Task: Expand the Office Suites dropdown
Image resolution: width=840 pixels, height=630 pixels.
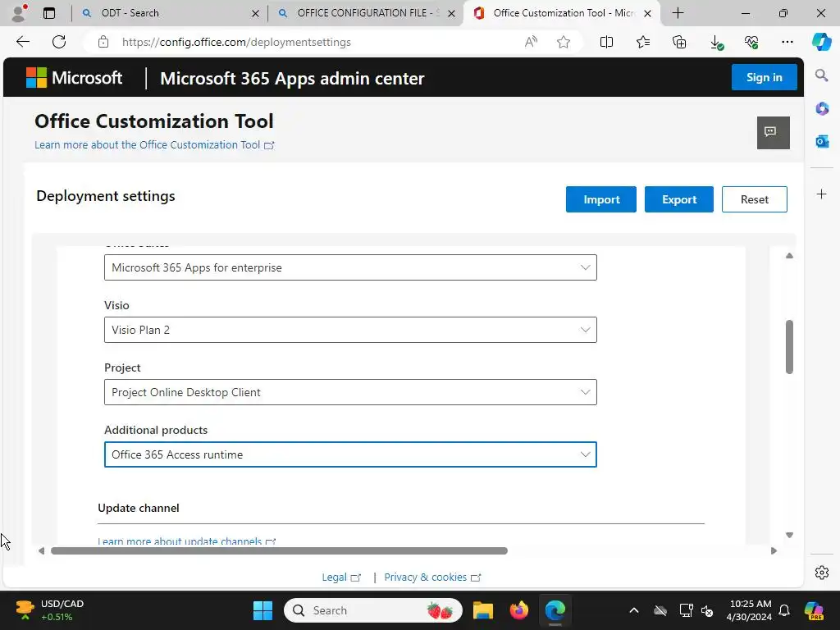Action: coord(350,267)
